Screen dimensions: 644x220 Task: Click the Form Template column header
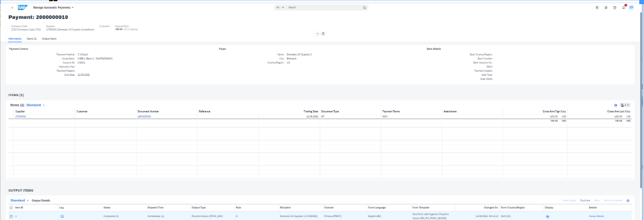tap(421, 208)
